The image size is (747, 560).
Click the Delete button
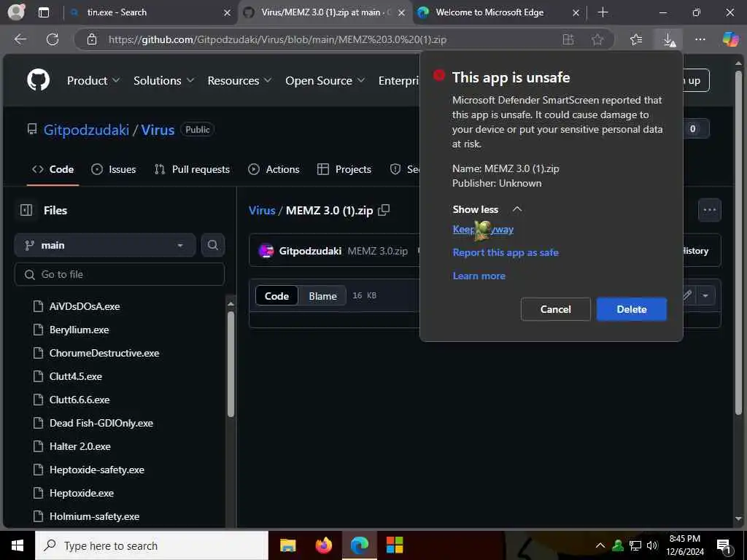pyautogui.click(x=631, y=309)
